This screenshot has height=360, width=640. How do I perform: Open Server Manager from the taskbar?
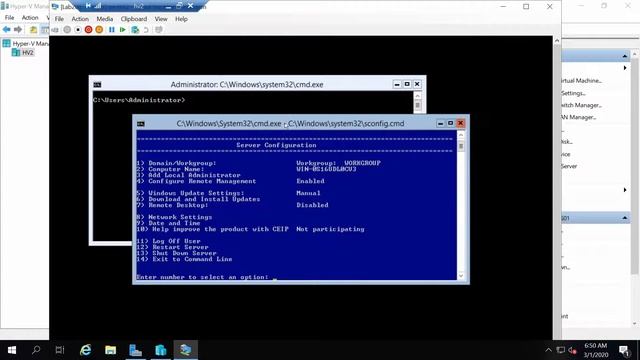tap(135, 350)
